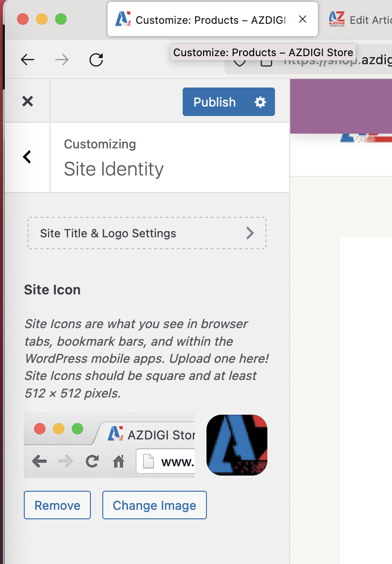The width and height of the screenshot is (392, 564).
Task: Switch to the Customize: Products – AZDIGI tab
Action: [x=205, y=19]
